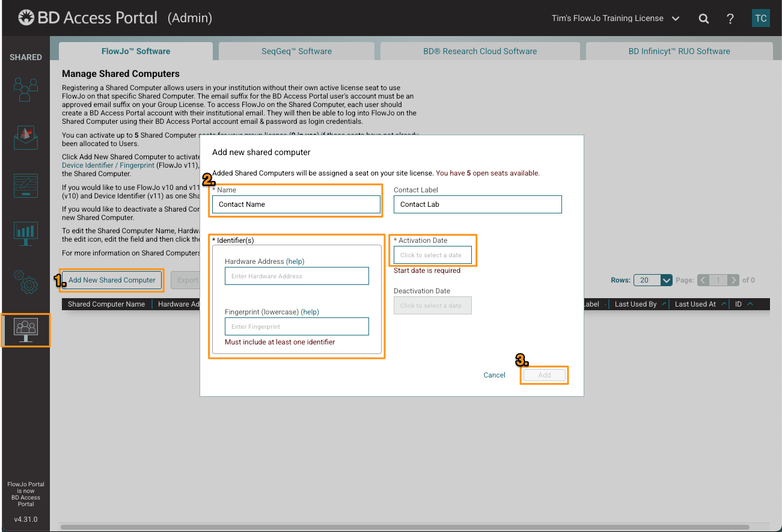Select the Shared Computers monitor icon
Viewport: 782px width, 532px height.
click(x=25, y=329)
